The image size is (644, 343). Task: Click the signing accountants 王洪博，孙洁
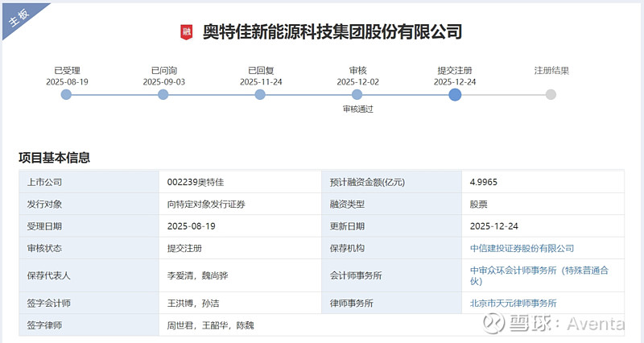click(193, 304)
